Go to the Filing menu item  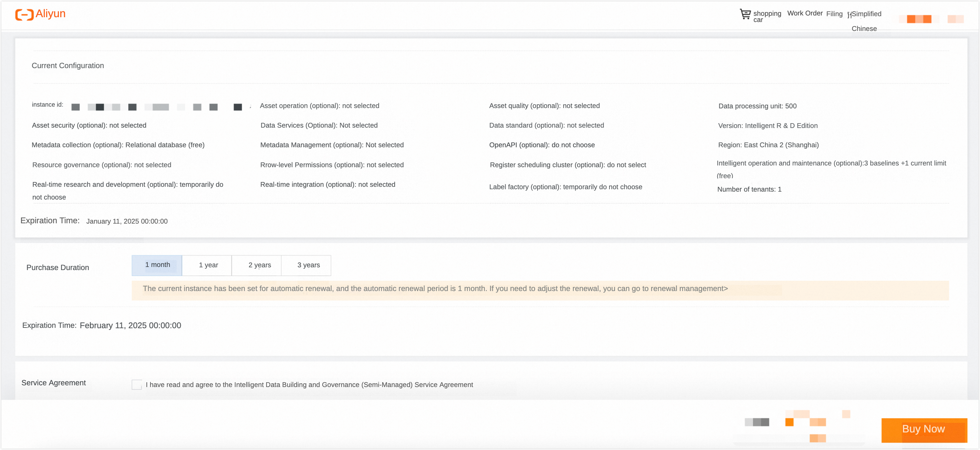coord(834,14)
